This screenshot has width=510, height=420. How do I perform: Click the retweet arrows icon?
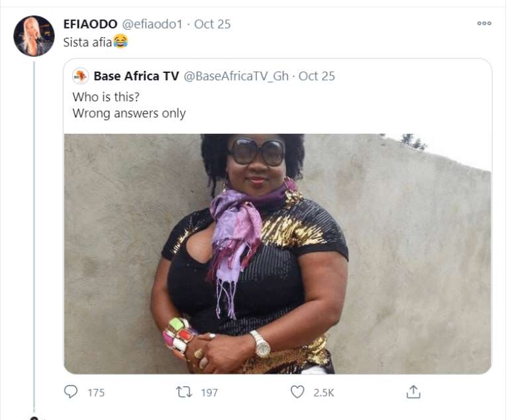click(x=184, y=392)
